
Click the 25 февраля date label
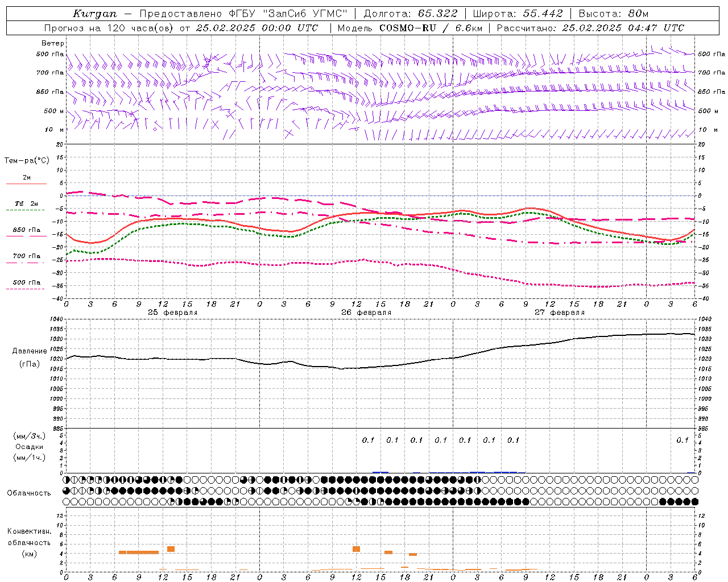pyautogui.click(x=173, y=313)
